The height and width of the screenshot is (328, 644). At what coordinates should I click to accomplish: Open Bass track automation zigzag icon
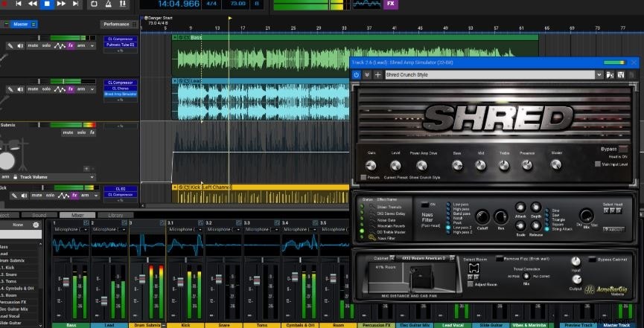click(60, 45)
